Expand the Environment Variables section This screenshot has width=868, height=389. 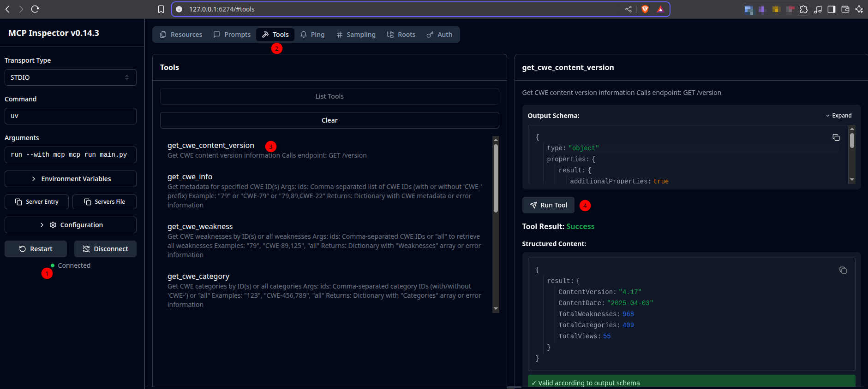click(x=71, y=179)
